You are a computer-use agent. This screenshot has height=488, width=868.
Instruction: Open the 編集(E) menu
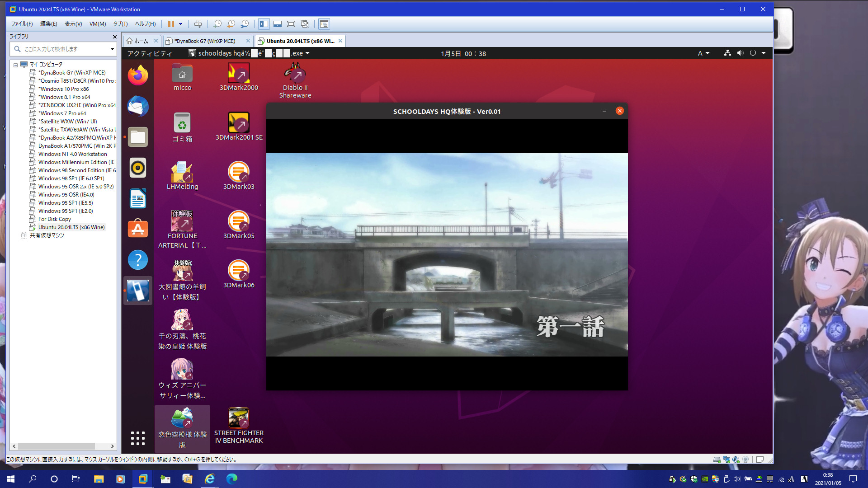[49, 24]
